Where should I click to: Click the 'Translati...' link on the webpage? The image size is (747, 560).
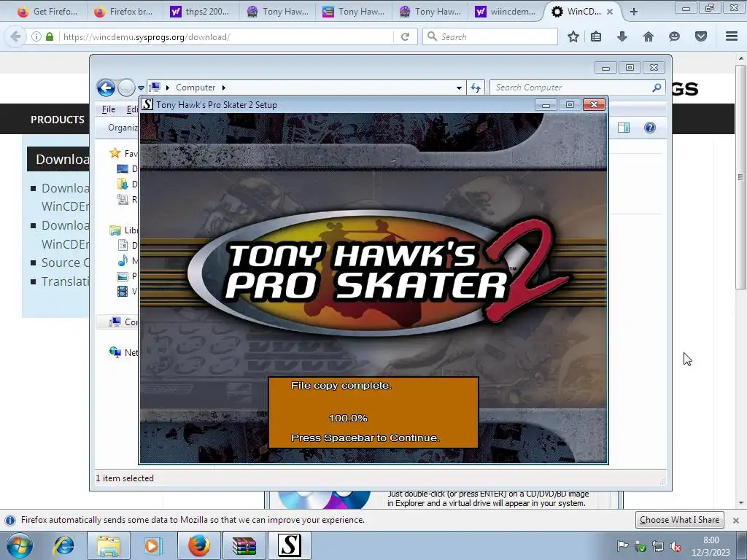pyautogui.click(x=65, y=281)
